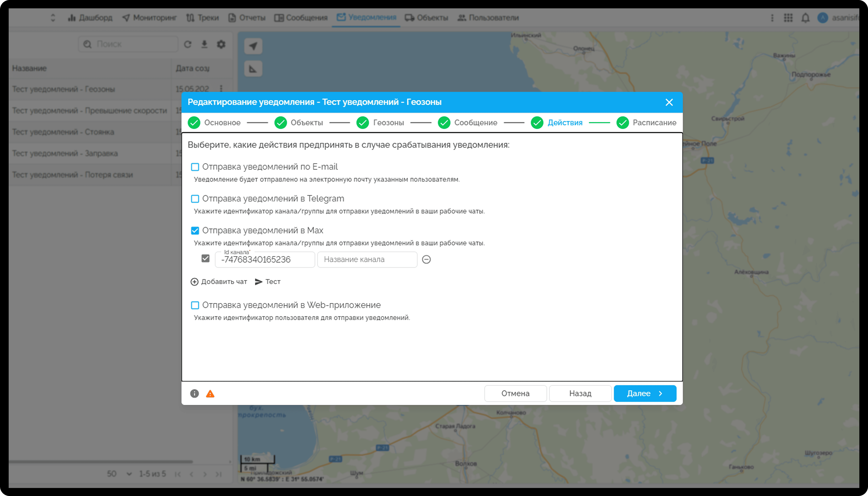This screenshot has height=496, width=868.
Task: Select the map ruler measure tool
Action: coord(253,69)
